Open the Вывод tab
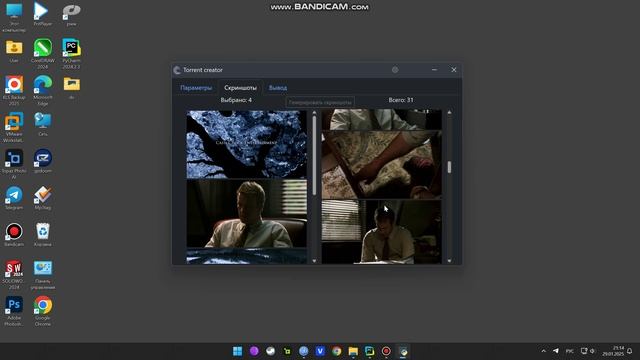The height and width of the screenshot is (360, 640). 278,88
